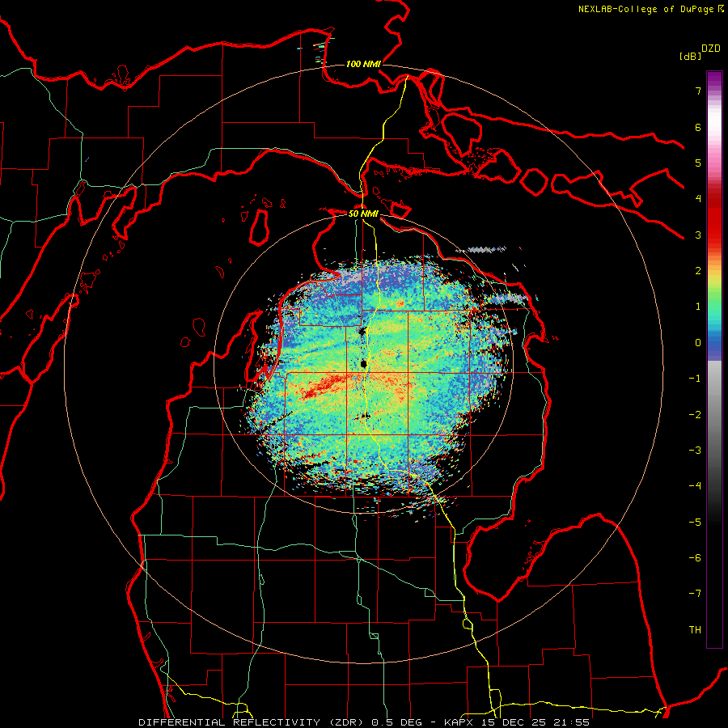Click the 7 value on color scale
This screenshot has width=728, height=728.
pyautogui.click(x=698, y=91)
